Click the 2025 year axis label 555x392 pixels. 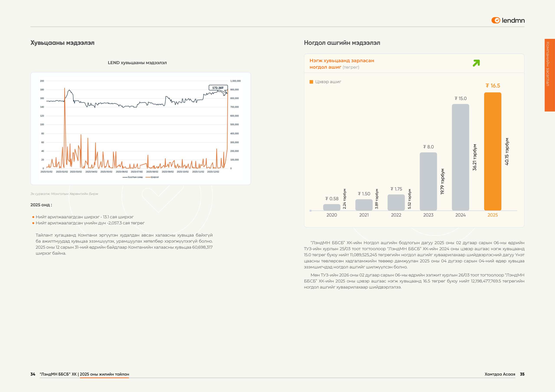492,215
